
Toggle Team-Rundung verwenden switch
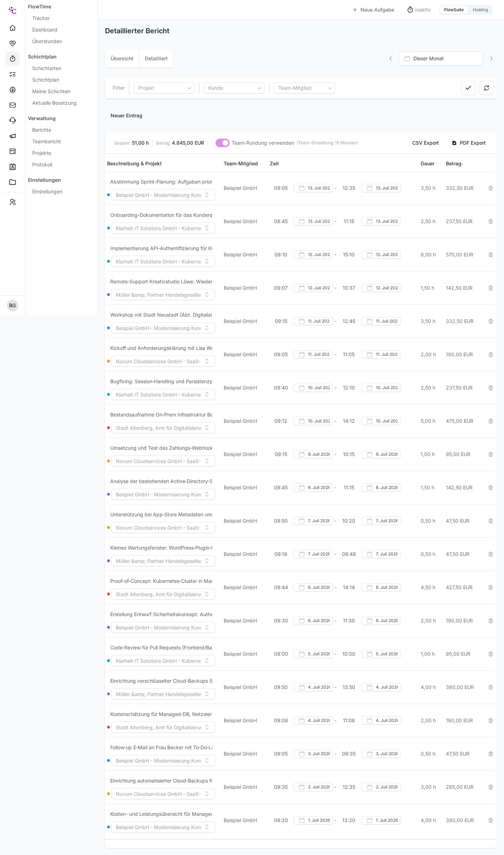point(223,143)
